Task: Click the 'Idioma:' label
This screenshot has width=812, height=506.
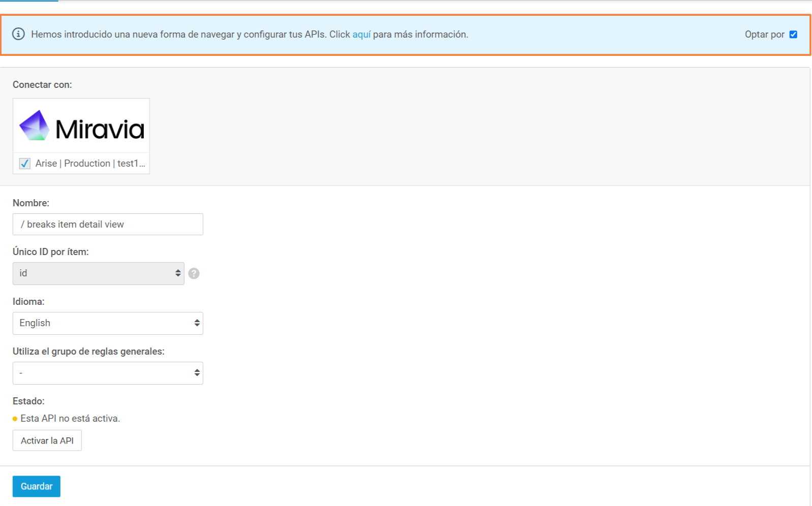Action: tap(28, 302)
